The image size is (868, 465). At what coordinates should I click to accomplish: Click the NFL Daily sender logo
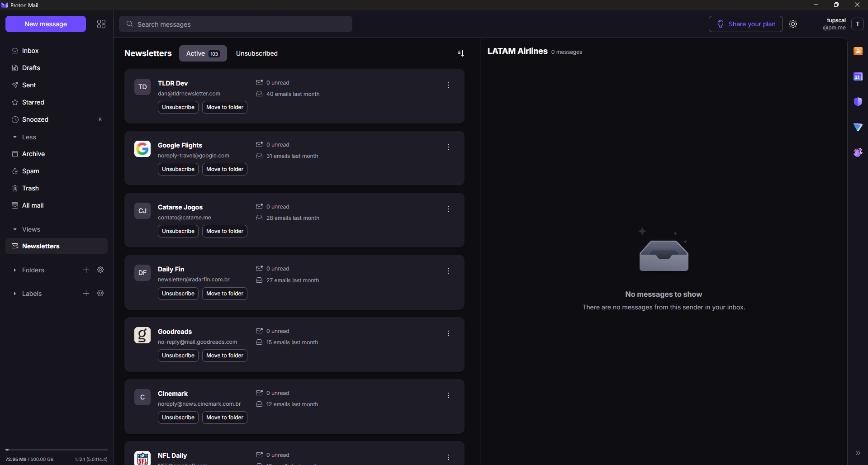tap(142, 458)
